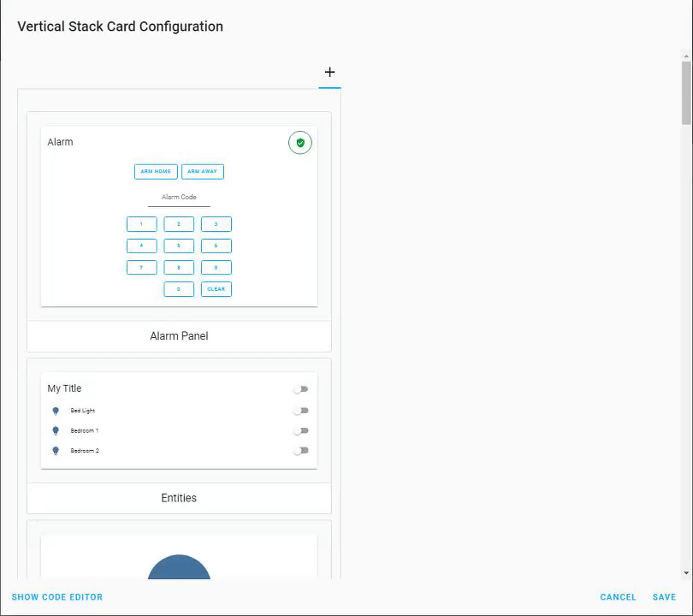The height and width of the screenshot is (616, 693).
Task: Toggle the Bed Light switch
Action: coord(300,411)
